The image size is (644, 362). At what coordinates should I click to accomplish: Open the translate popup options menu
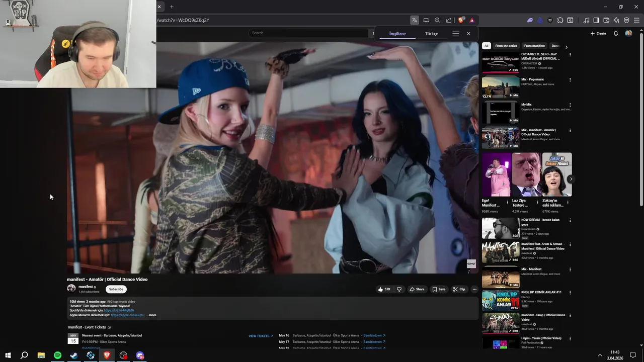click(x=456, y=34)
